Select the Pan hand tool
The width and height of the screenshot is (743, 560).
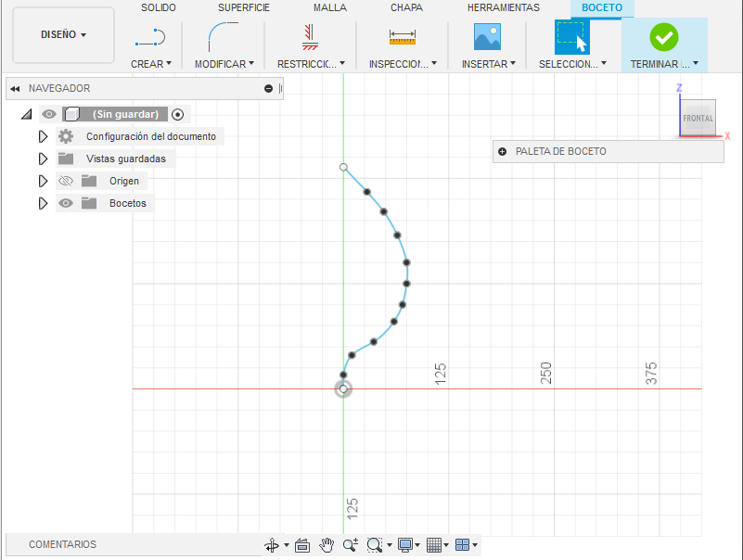point(327,545)
